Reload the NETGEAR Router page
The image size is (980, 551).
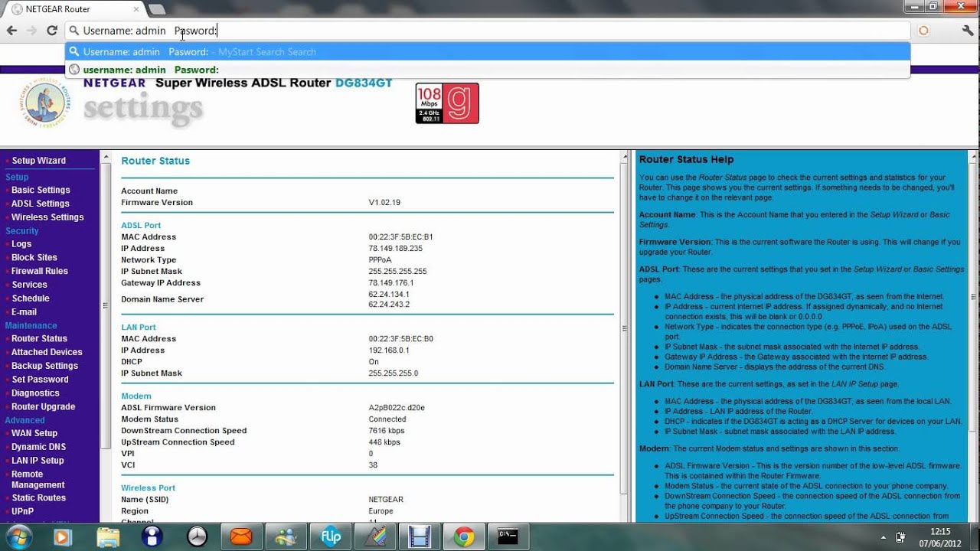pos(52,31)
